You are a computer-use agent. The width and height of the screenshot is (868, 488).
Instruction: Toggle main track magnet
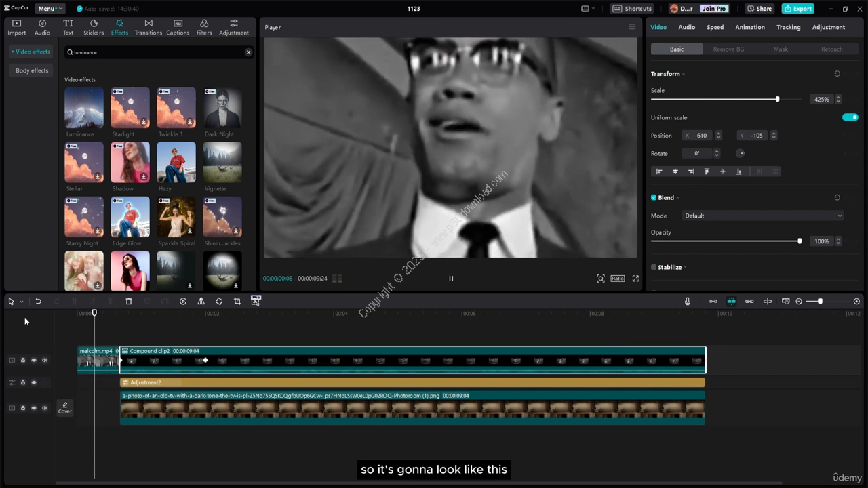click(713, 302)
